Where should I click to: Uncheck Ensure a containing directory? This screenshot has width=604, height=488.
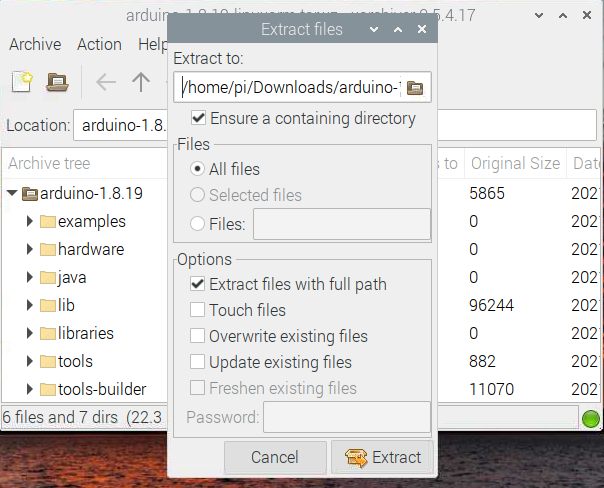(x=198, y=118)
